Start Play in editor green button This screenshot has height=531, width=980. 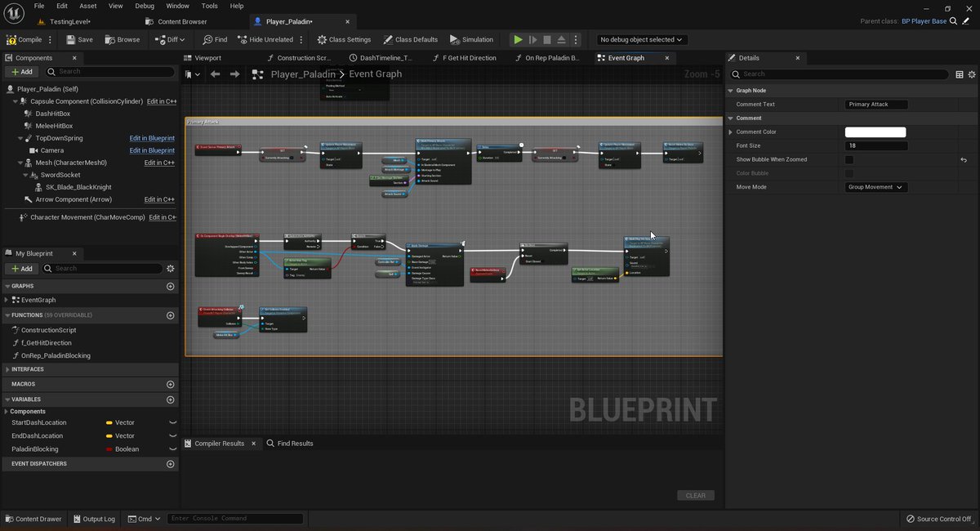point(518,39)
